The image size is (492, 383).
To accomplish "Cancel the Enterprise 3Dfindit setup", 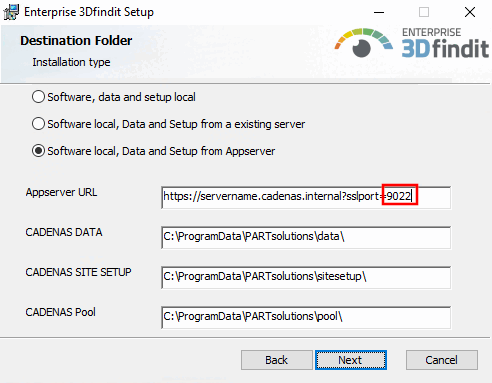I will click(x=442, y=360).
